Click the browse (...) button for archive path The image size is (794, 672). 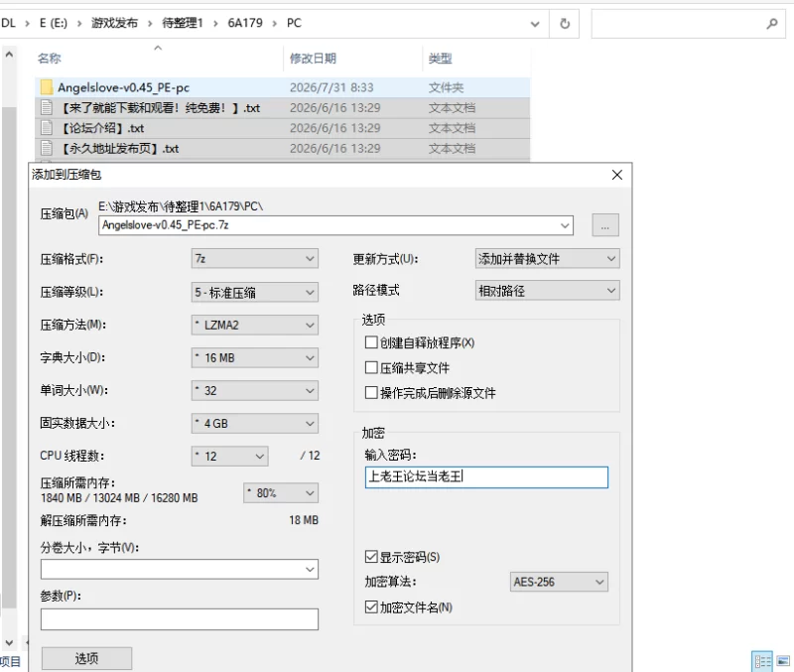click(605, 225)
